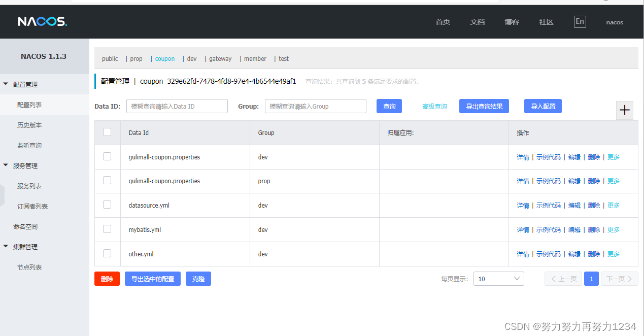Click 详情 for the gulimall-coupon.properties dev row
The height and width of the screenshot is (336, 644).
[x=523, y=157]
